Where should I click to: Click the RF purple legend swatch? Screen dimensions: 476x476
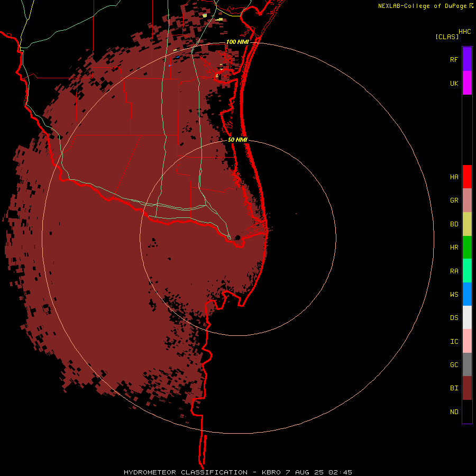pyautogui.click(x=467, y=59)
